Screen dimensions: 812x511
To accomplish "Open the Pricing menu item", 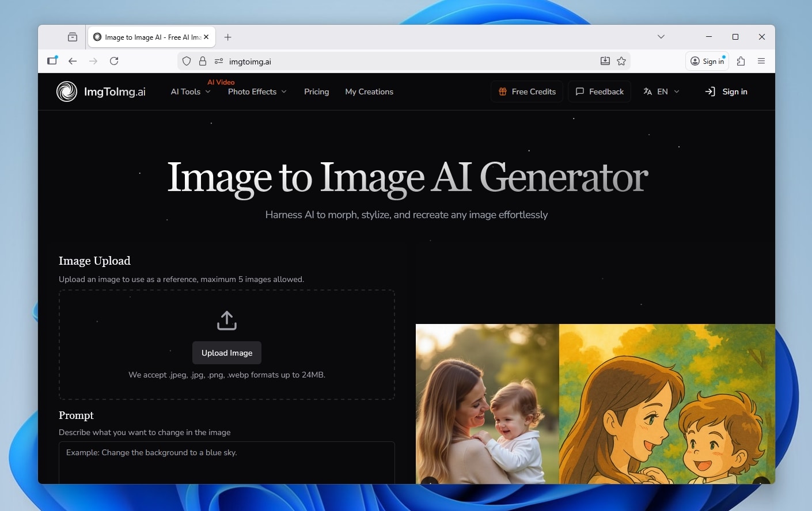I will tap(316, 91).
